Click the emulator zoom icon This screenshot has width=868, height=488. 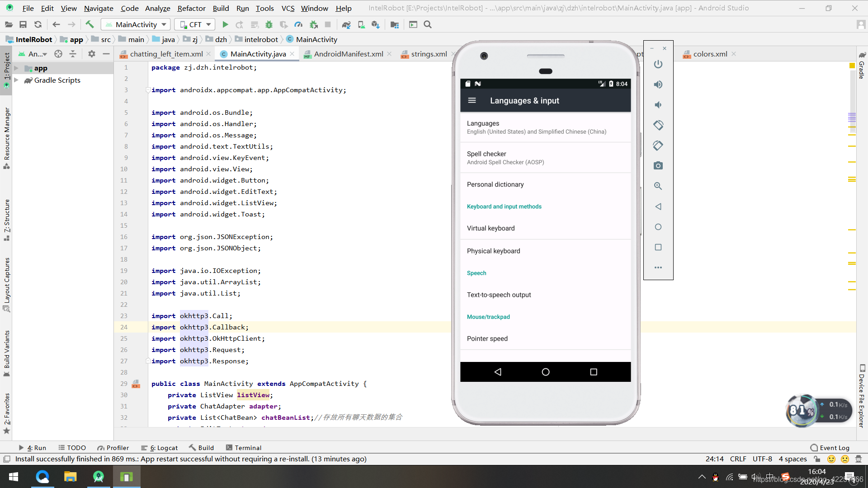point(658,186)
